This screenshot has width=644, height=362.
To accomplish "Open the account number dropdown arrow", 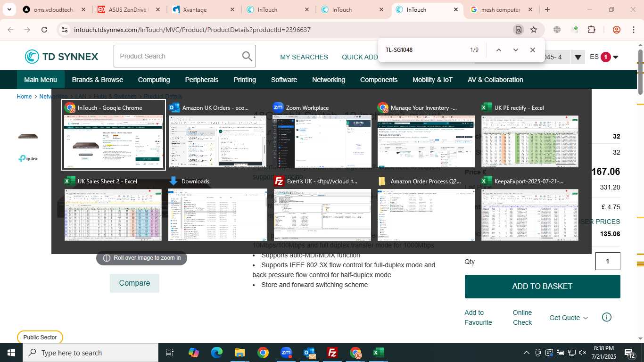I will [x=578, y=58].
